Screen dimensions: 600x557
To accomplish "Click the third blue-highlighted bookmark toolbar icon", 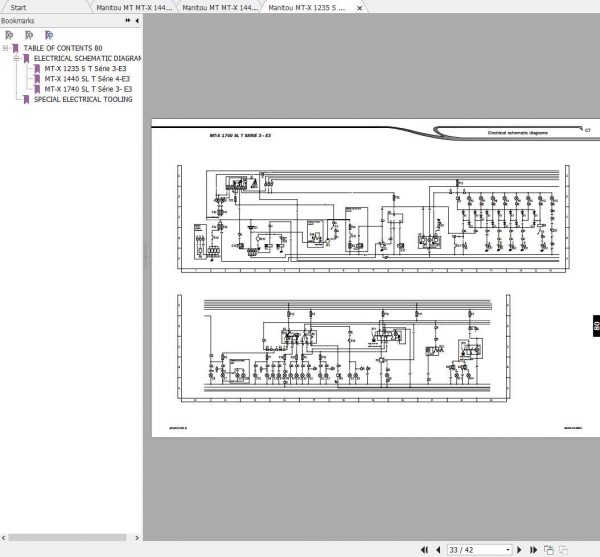I will pyautogui.click(x=49, y=35).
